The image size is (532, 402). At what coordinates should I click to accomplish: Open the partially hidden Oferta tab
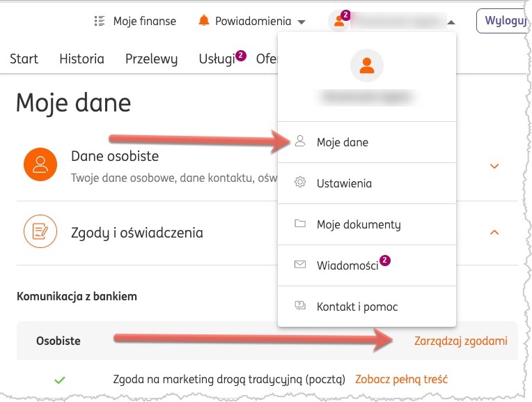coord(267,59)
